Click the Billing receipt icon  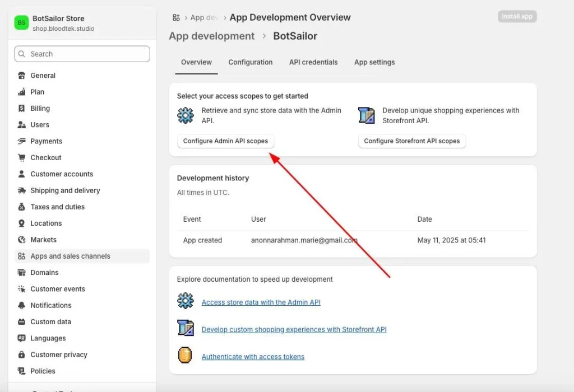click(22, 109)
